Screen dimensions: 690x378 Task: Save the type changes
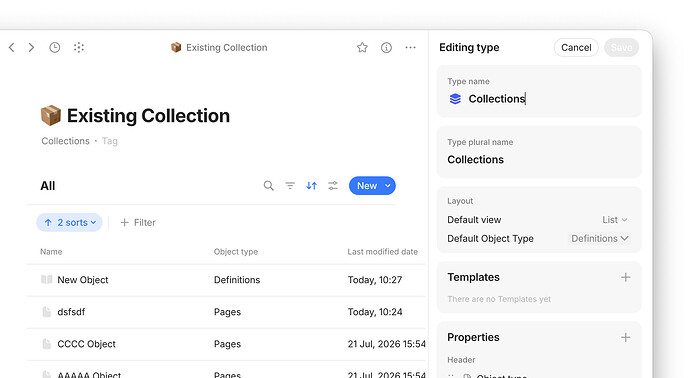(621, 48)
